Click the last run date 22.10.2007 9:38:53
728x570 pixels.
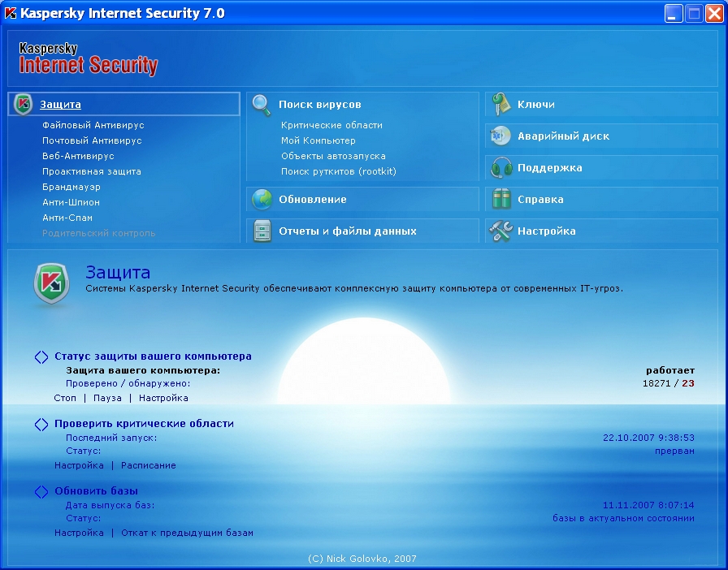pos(648,438)
